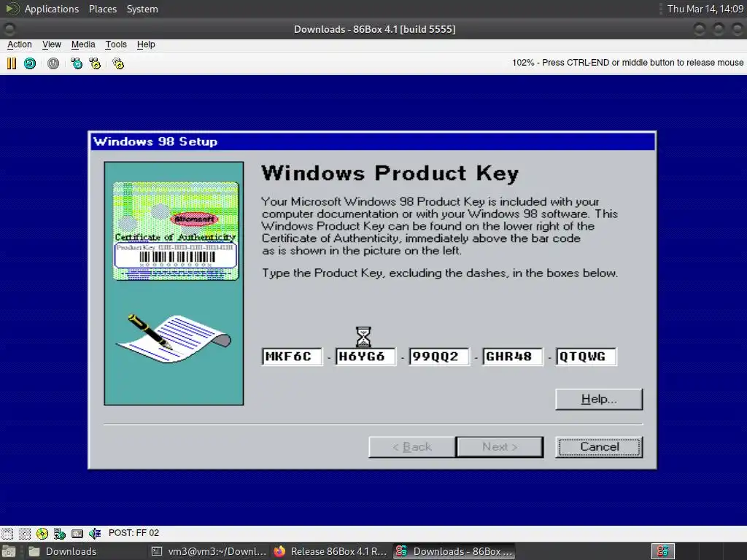Open the Applications menu in top panel
This screenshot has height=560, width=747.
(x=52, y=9)
